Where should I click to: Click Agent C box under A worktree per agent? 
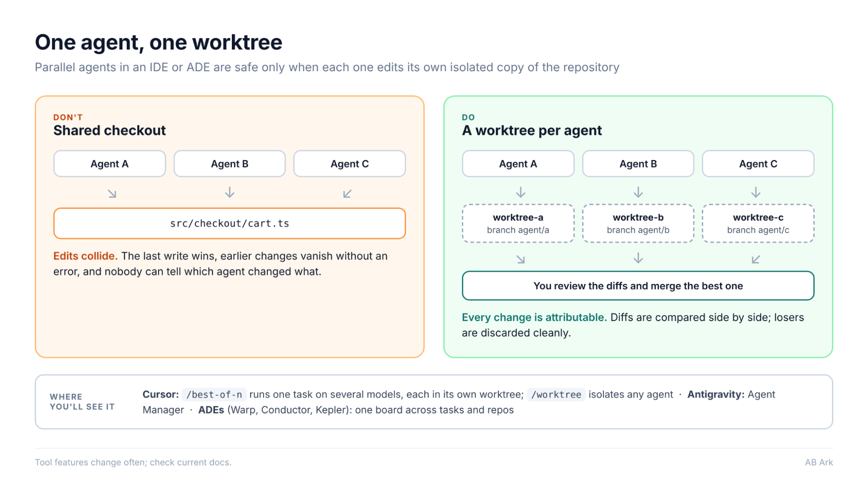[x=758, y=164]
